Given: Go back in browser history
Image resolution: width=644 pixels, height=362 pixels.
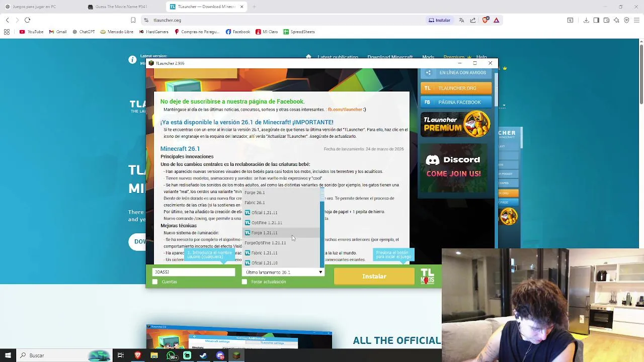Looking at the screenshot, I should 7,20.
